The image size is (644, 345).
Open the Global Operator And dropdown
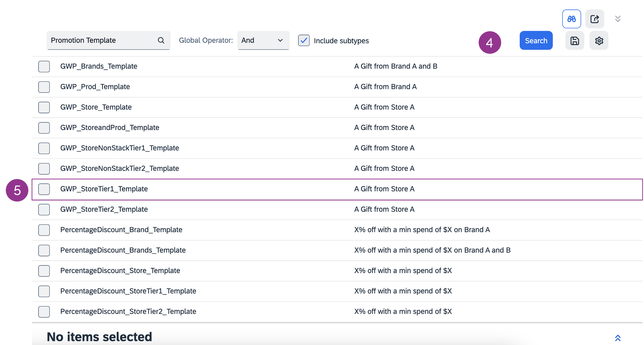click(x=263, y=40)
